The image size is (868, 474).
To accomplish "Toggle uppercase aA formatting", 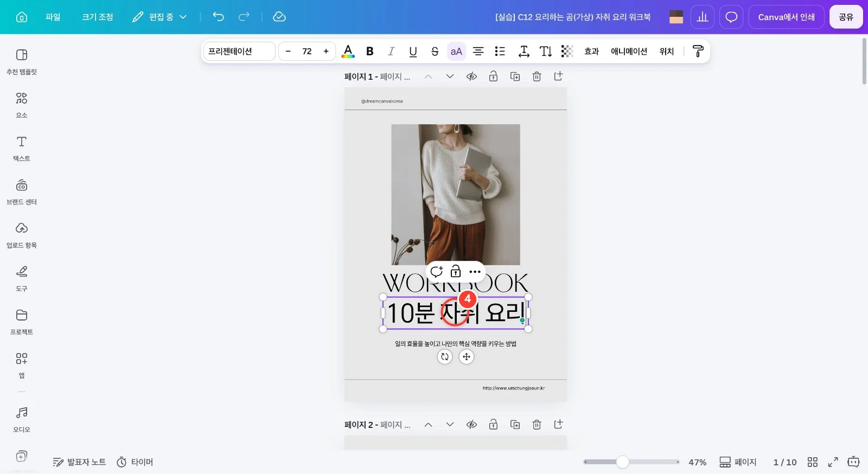I will tap(456, 51).
